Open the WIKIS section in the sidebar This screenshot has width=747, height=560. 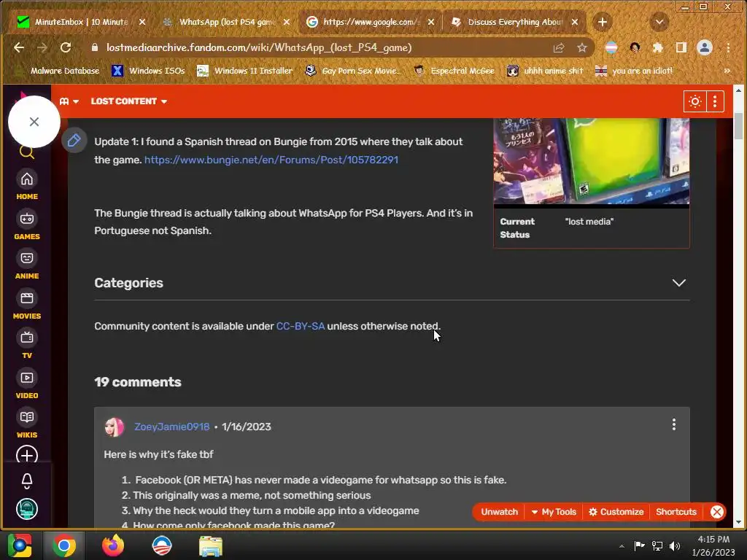click(27, 424)
